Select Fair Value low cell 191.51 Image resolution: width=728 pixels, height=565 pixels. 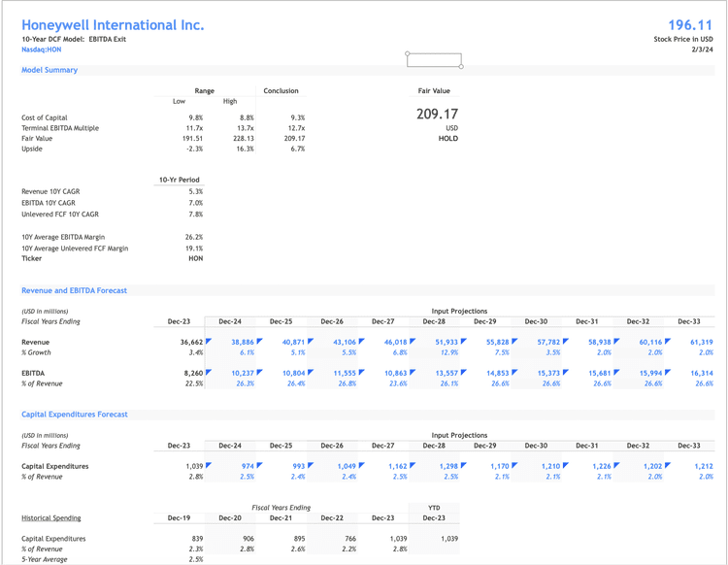point(193,139)
